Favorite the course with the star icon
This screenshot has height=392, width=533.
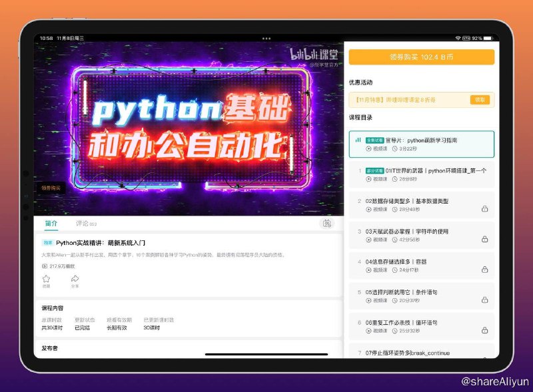(x=45, y=279)
